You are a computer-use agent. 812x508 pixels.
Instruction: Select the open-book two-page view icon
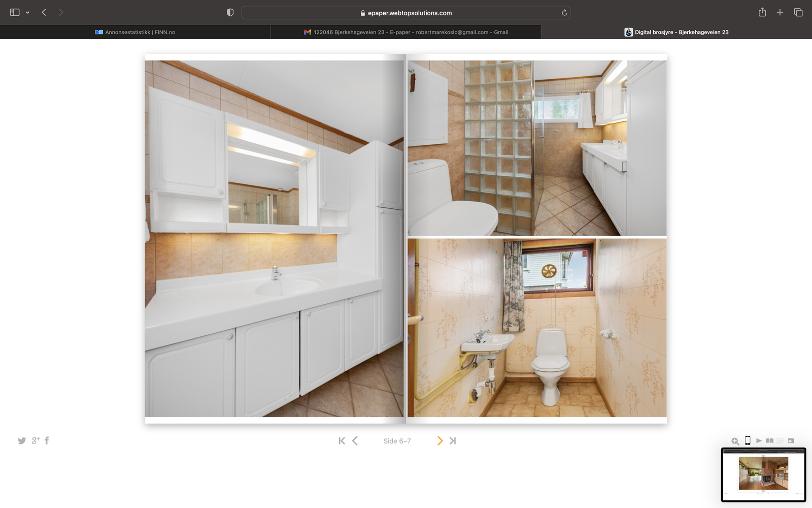pos(769,440)
